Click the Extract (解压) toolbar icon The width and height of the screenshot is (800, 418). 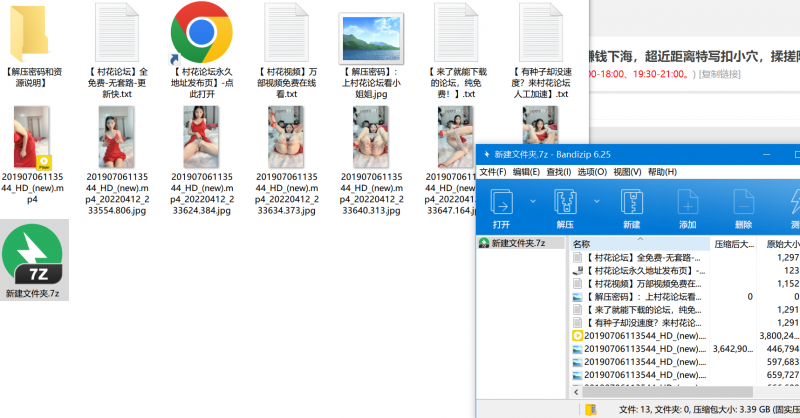(x=568, y=202)
